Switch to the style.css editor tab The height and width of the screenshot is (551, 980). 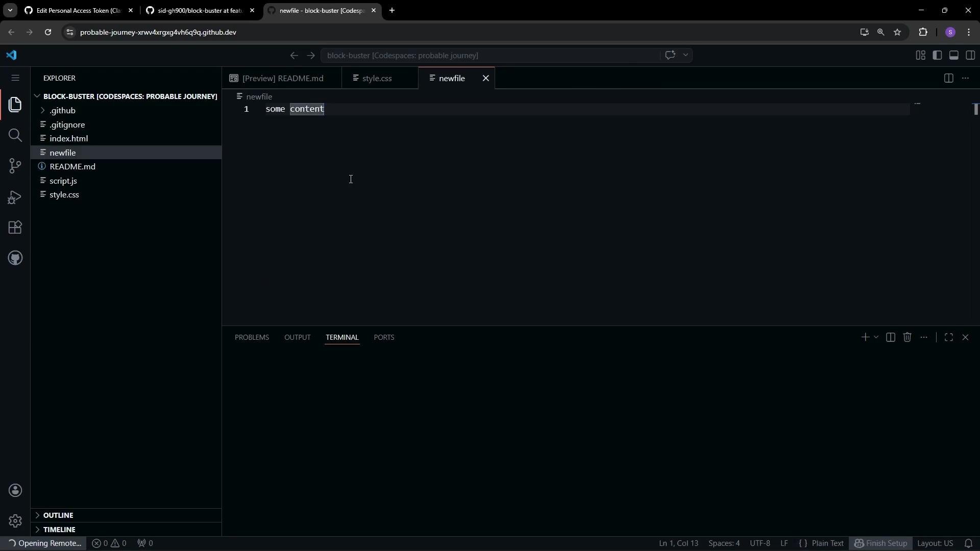[x=380, y=78]
